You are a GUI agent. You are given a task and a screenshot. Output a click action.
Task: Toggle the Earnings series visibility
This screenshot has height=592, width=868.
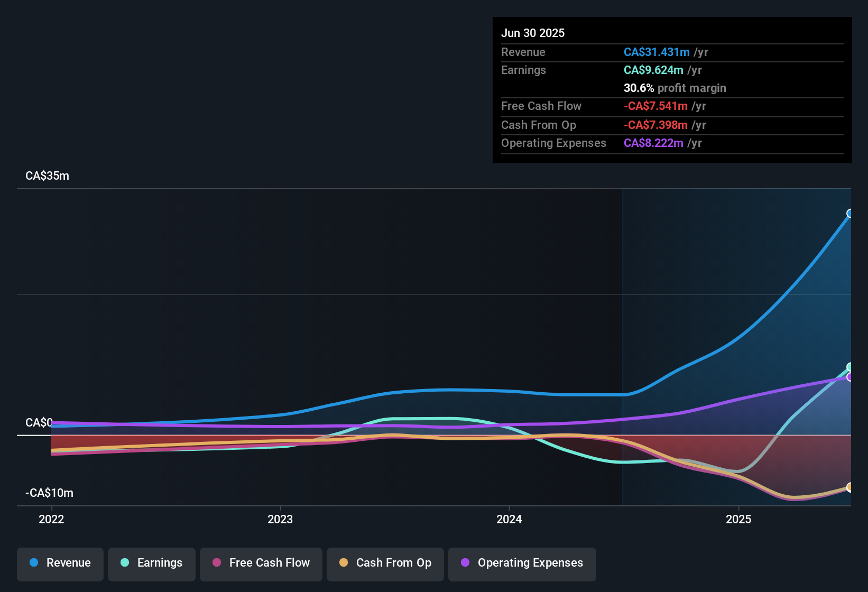tap(152, 563)
